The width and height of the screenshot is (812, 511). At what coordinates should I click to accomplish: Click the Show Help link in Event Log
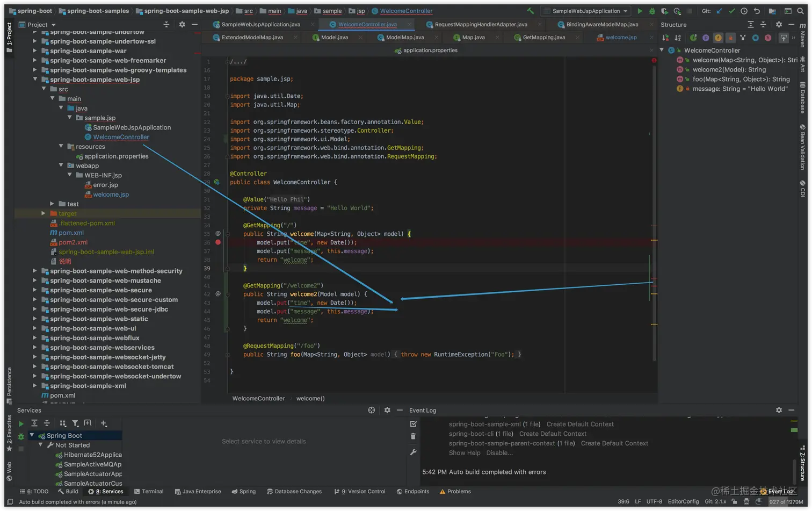465,453
